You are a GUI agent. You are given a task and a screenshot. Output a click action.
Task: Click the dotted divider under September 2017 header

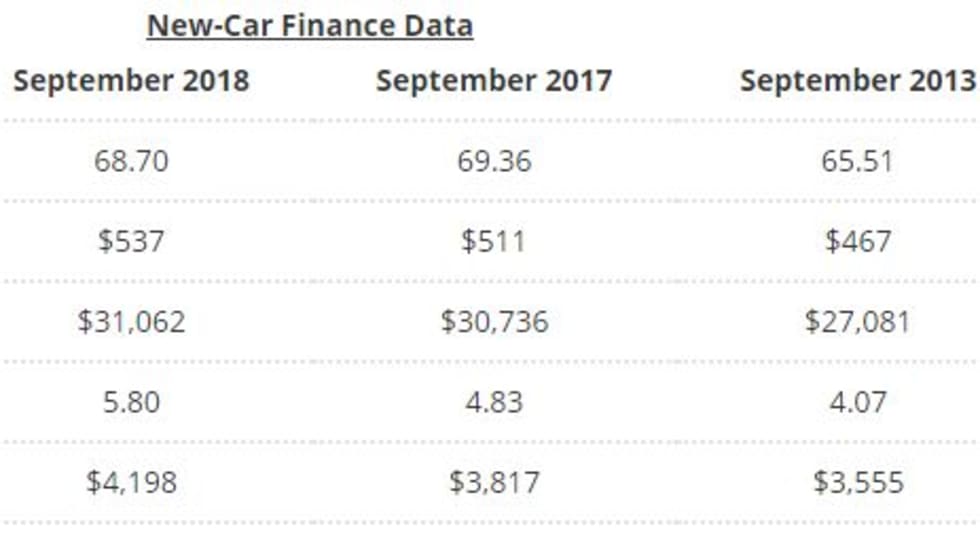[x=494, y=121]
